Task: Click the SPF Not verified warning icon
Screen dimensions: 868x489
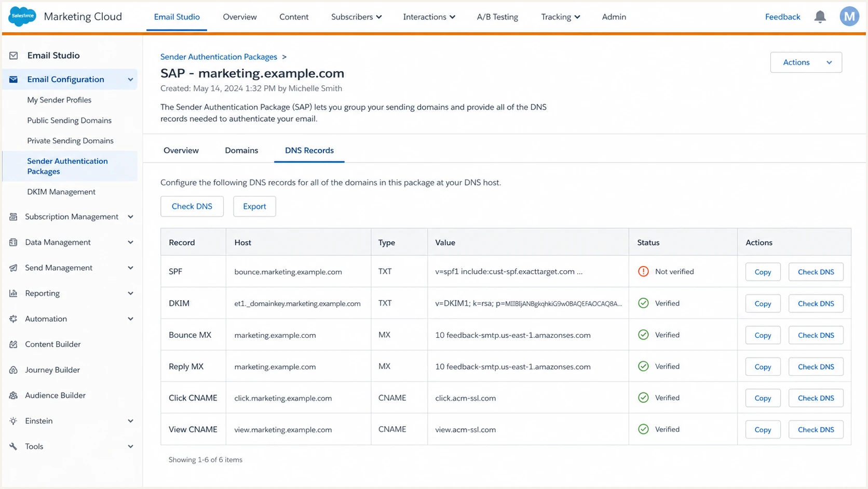Action: pos(643,271)
